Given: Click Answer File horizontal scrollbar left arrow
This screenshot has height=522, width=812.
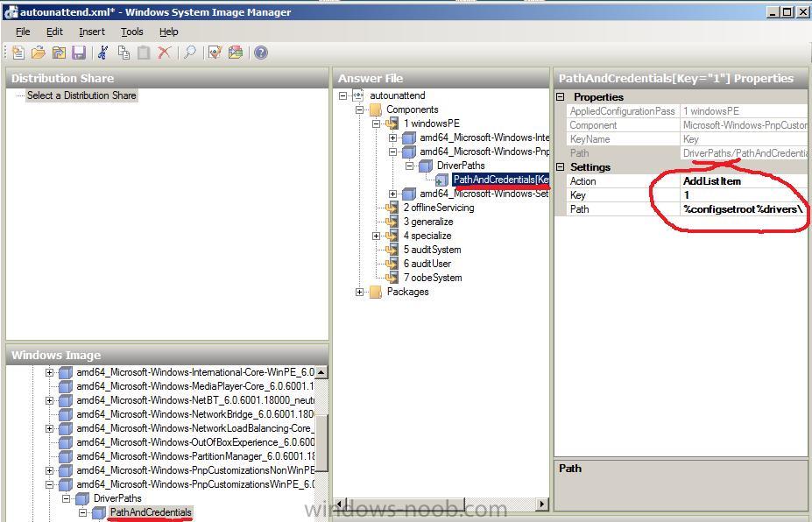Looking at the screenshot, I should (340, 504).
